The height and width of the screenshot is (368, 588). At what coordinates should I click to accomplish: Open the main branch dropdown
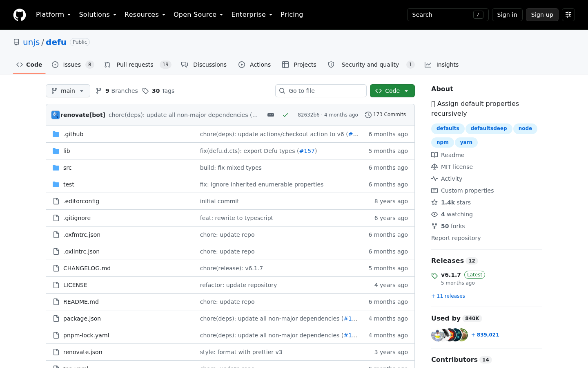68,91
